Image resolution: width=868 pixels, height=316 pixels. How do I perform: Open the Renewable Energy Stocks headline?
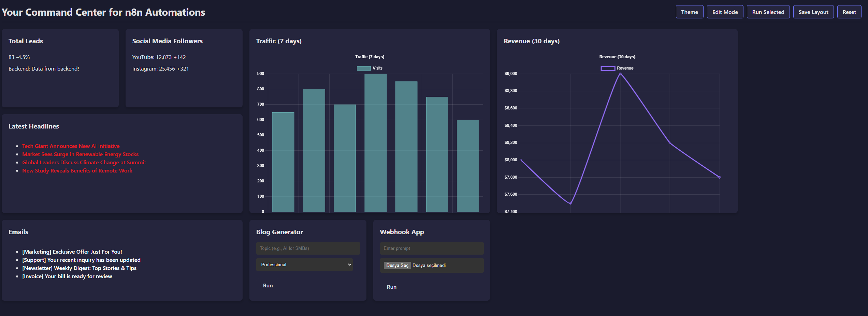pyautogui.click(x=80, y=154)
